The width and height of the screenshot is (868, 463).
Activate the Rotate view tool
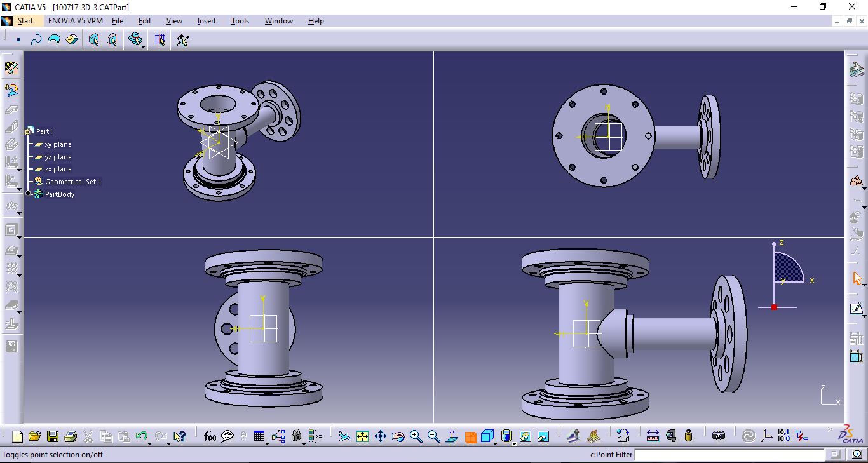(399, 436)
